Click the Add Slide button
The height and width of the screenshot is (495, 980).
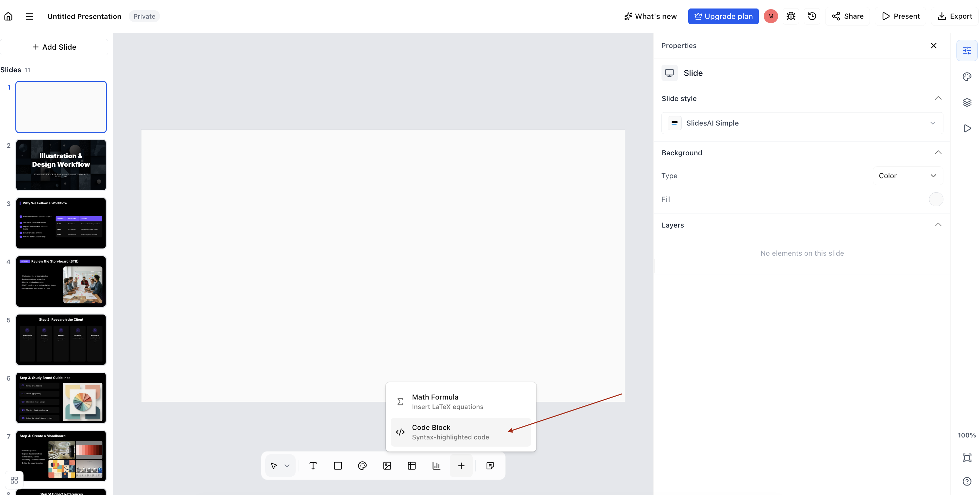[54, 47]
